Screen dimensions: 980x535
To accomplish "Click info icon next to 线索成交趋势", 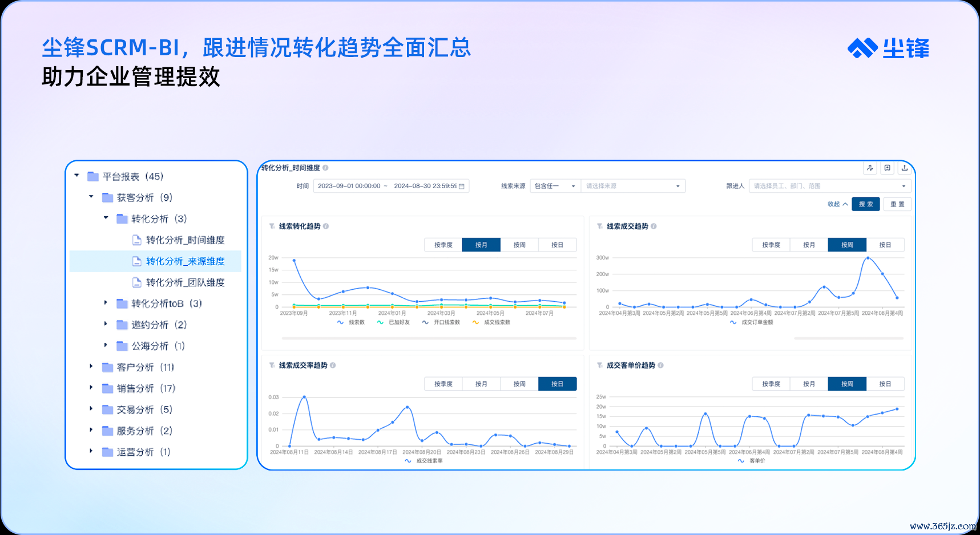I will point(654,226).
